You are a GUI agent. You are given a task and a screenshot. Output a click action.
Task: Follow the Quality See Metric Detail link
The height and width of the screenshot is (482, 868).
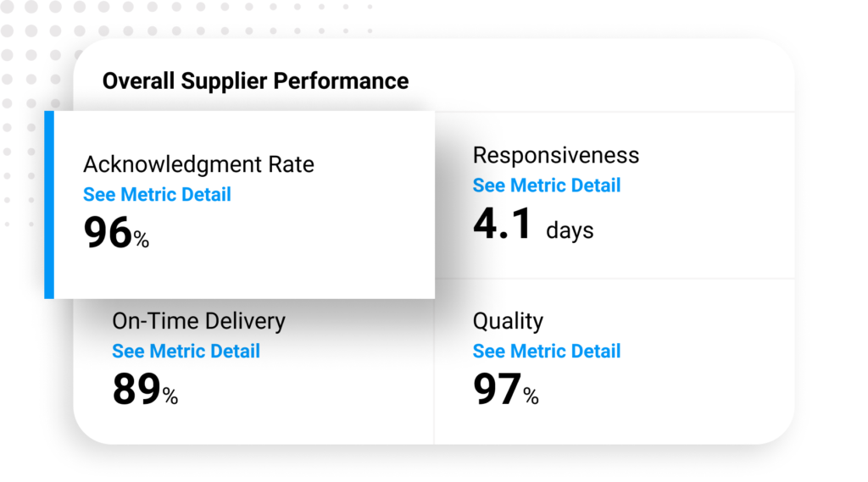[x=547, y=351]
